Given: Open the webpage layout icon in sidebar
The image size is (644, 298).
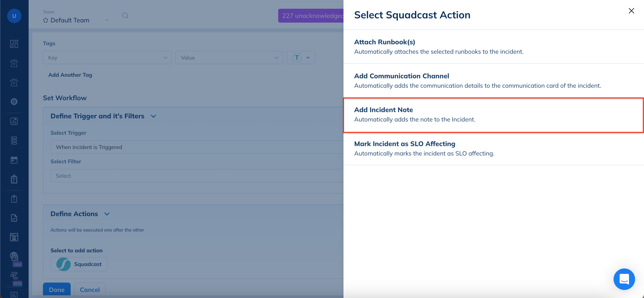Looking at the screenshot, I should tap(14, 237).
